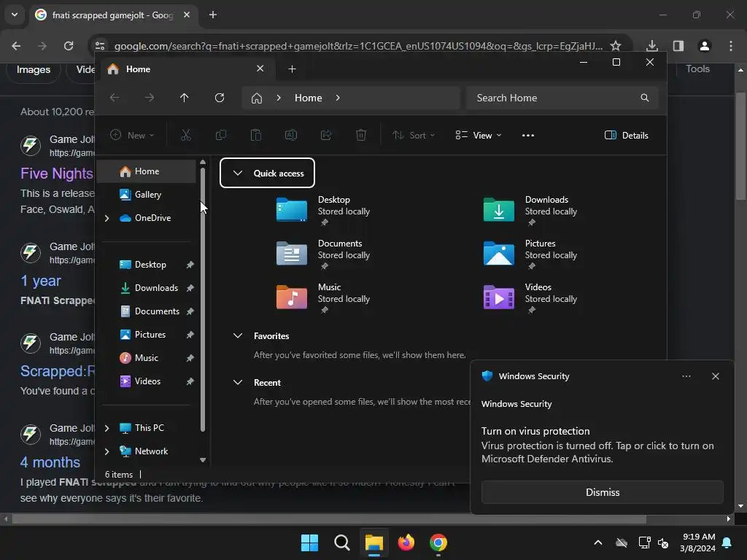Click the Share icon in Explorer toolbar
The height and width of the screenshot is (560, 747).
[326, 135]
